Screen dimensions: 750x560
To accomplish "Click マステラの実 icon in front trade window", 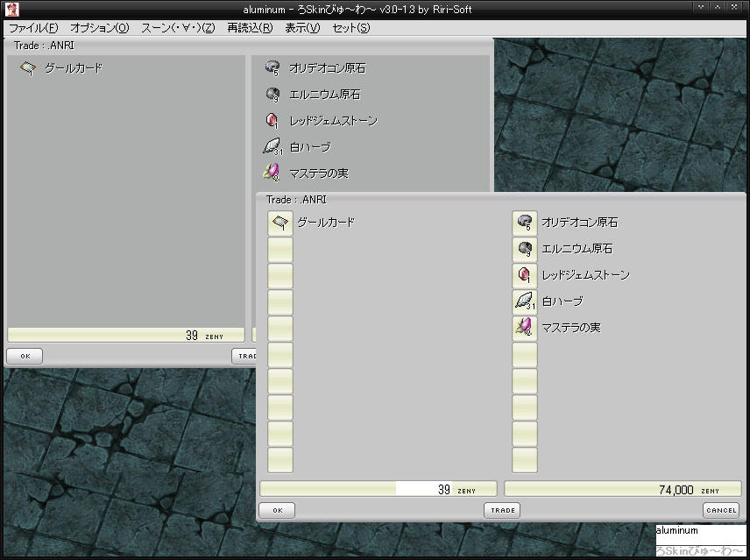I will [x=525, y=328].
